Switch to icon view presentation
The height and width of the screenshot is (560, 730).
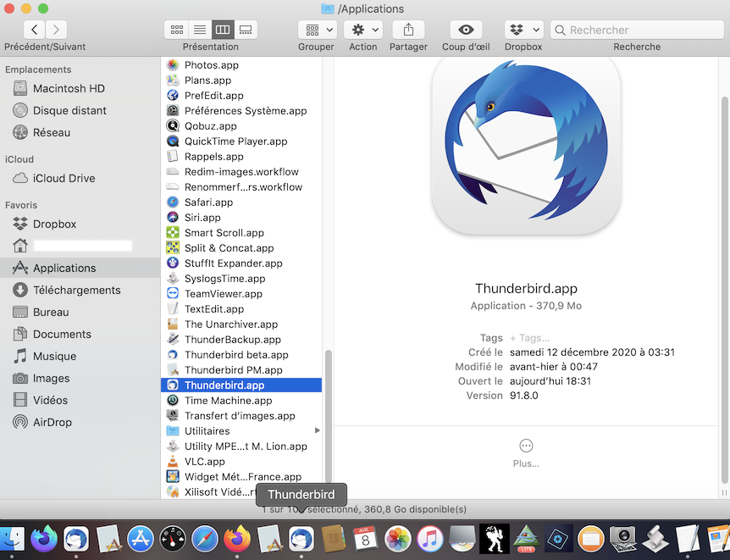(x=176, y=30)
